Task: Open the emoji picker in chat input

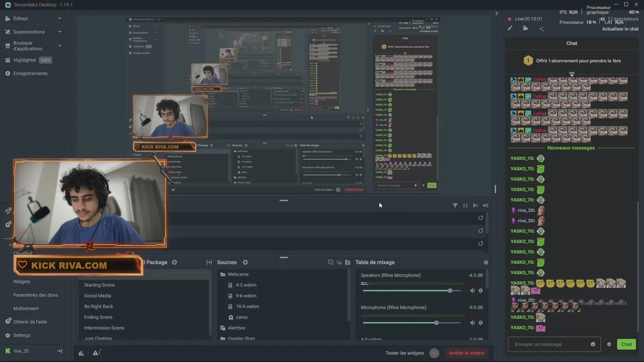Action: tap(593, 344)
